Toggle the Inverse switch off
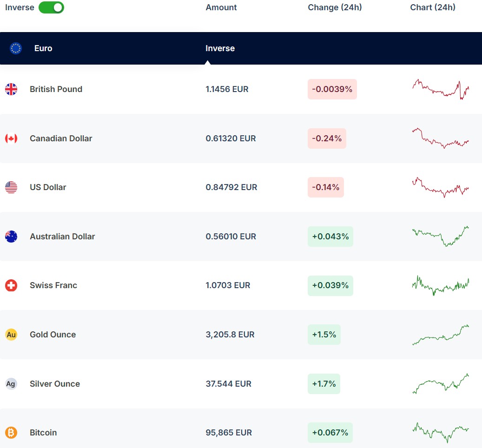This screenshot has width=482, height=448. (51, 7)
